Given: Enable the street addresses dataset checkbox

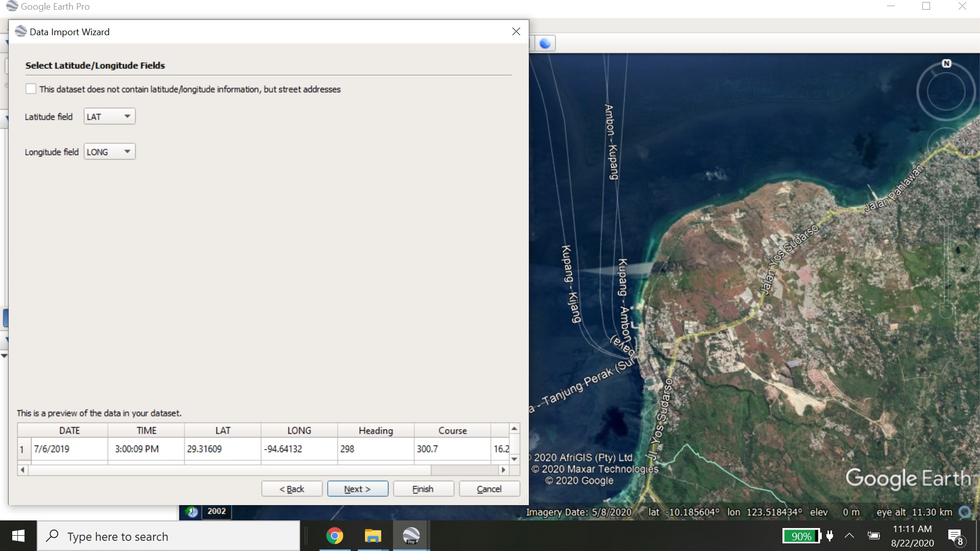Looking at the screenshot, I should pos(31,89).
